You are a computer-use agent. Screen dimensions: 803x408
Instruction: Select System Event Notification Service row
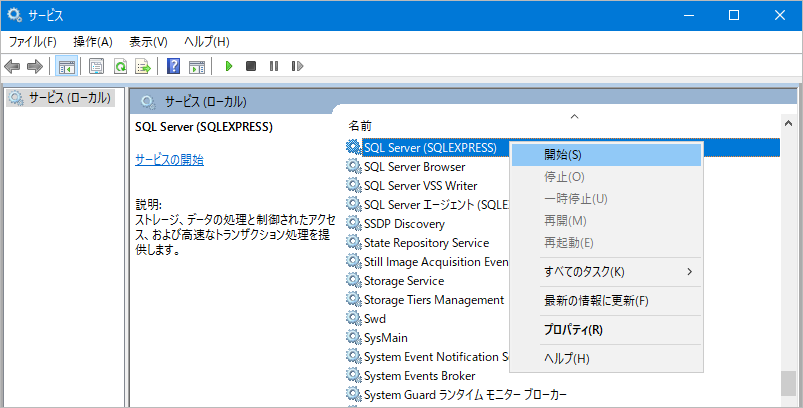[436, 357]
